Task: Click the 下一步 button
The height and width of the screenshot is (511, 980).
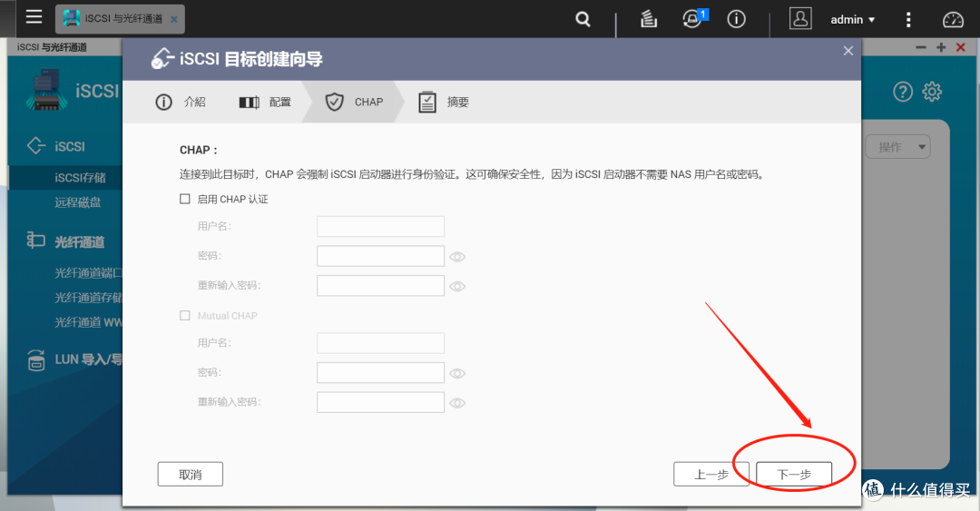Action: (x=794, y=474)
